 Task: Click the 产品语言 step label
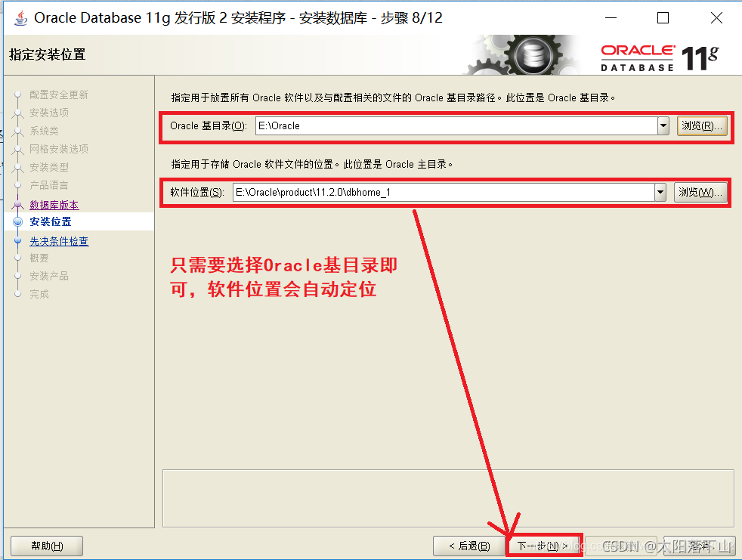pyautogui.click(x=49, y=185)
